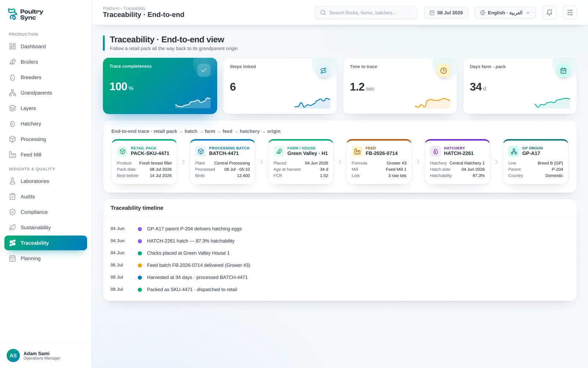Select the PACK-SKU-4471 card title
Image resolution: width=588 pixels, height=368 pixels.
click(x=150, y=153)
